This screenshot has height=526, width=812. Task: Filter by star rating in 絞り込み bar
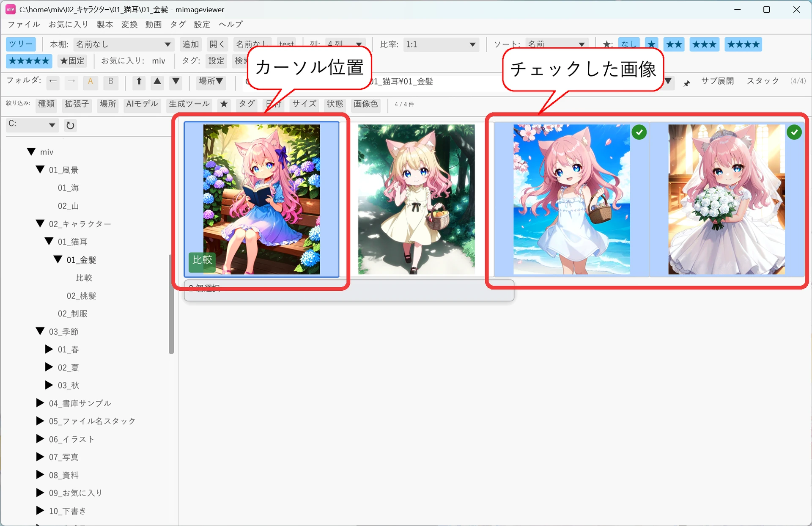[x=224, y=104]
